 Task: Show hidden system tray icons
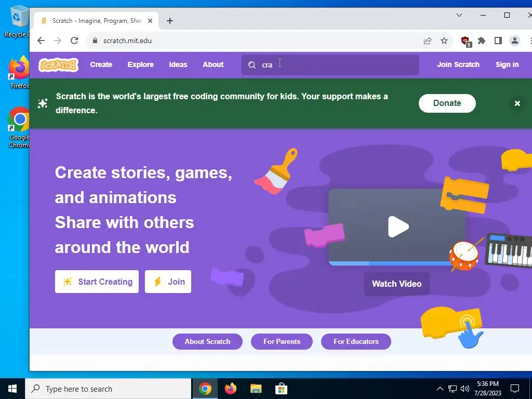click(440, 389)
